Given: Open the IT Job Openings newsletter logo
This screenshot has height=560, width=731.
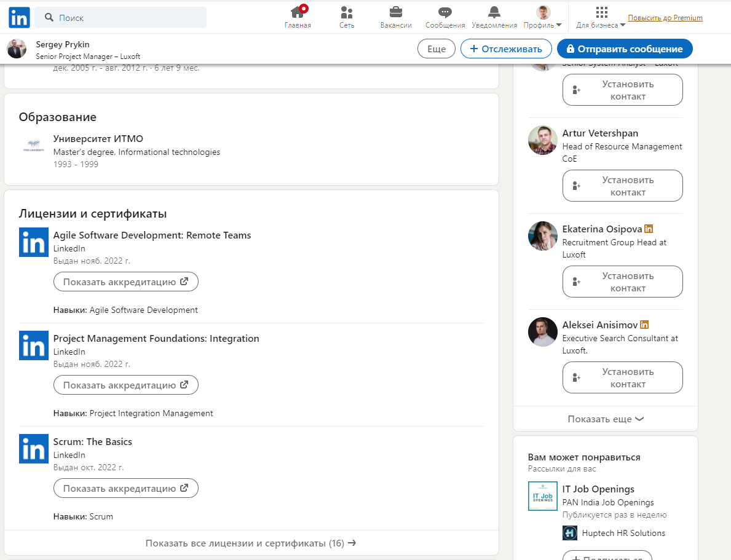Looking at the screenshot, I should tap(543, 496).
